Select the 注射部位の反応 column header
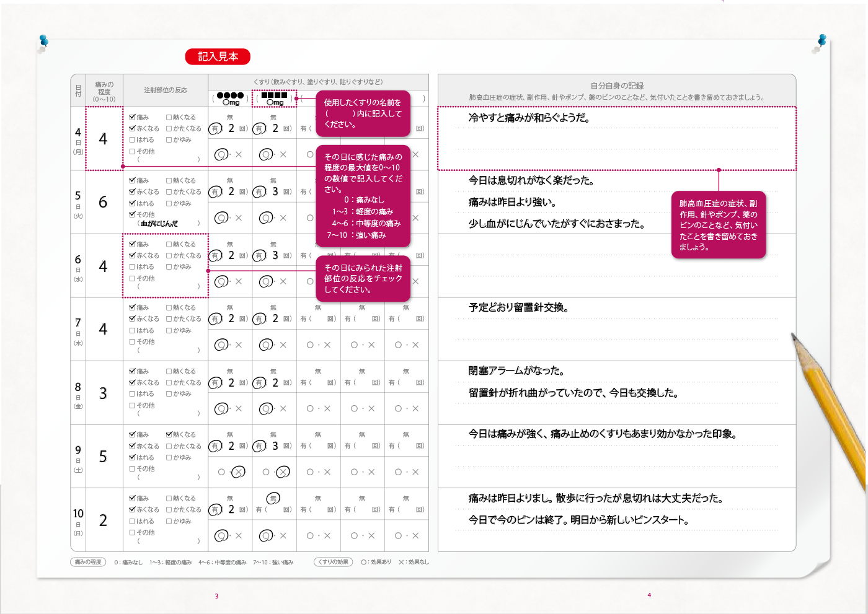This screenshot has height=614, width=868. coord(166,90)
